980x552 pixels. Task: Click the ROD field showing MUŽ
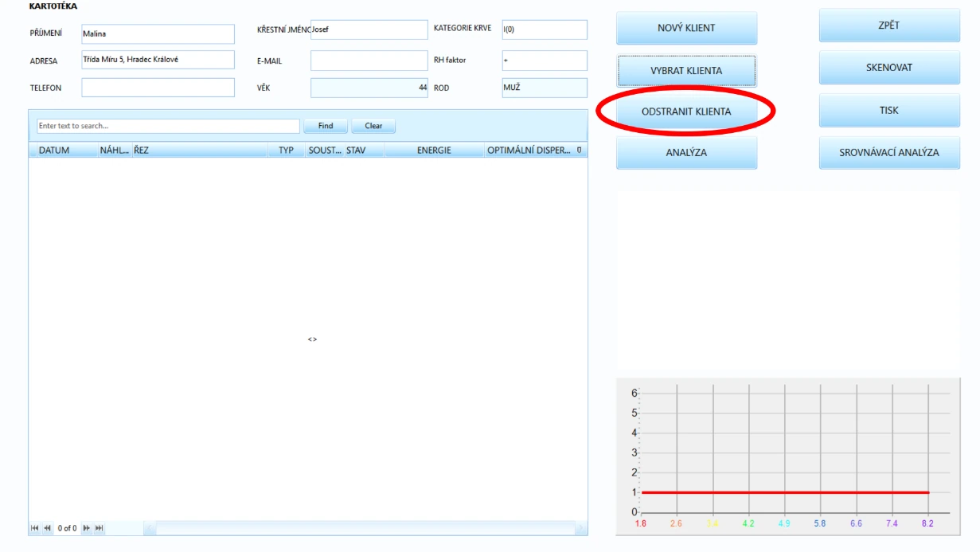coord(545,88)
